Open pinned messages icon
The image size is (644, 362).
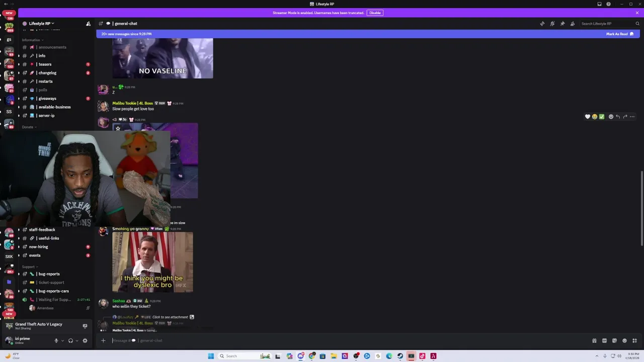tap(562, 24)
